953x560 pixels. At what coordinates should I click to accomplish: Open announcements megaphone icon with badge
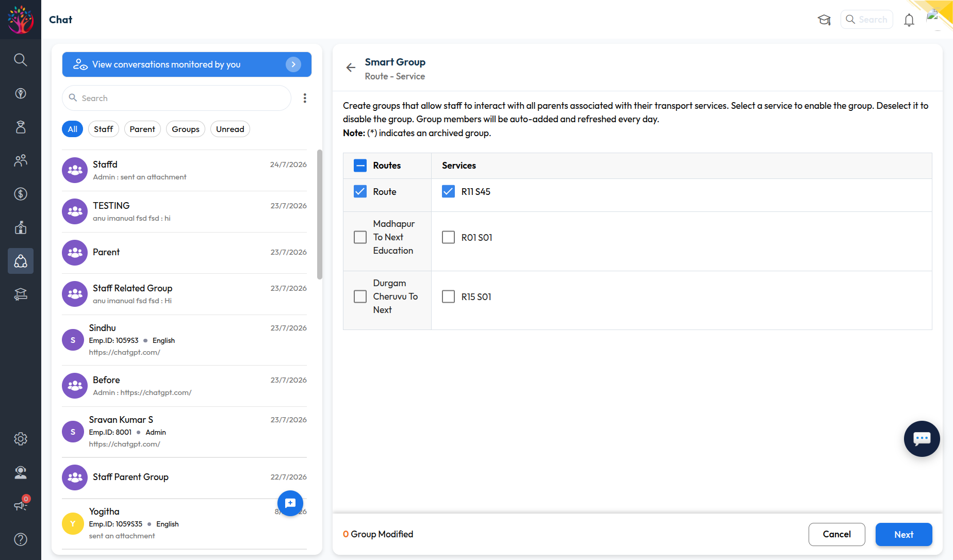point(21,505)
